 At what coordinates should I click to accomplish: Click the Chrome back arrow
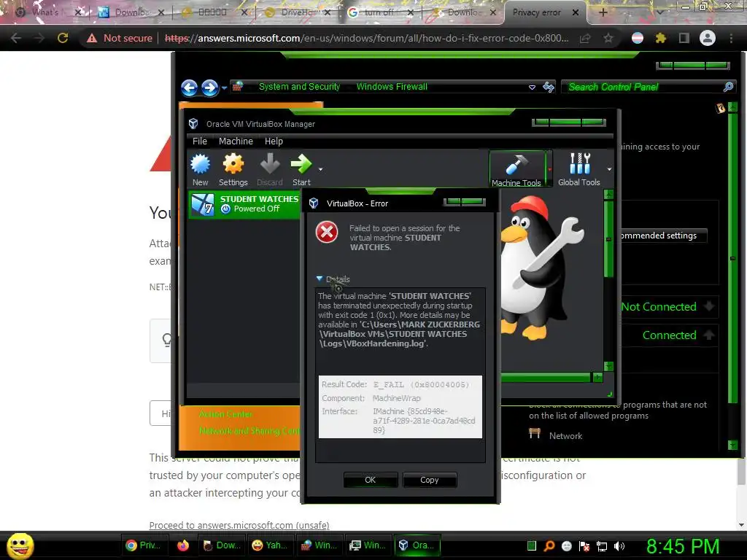point(16,38)
